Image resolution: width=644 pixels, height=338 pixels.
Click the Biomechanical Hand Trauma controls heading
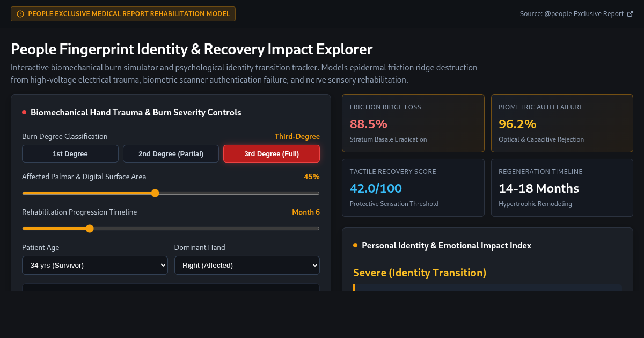point(136,112)
